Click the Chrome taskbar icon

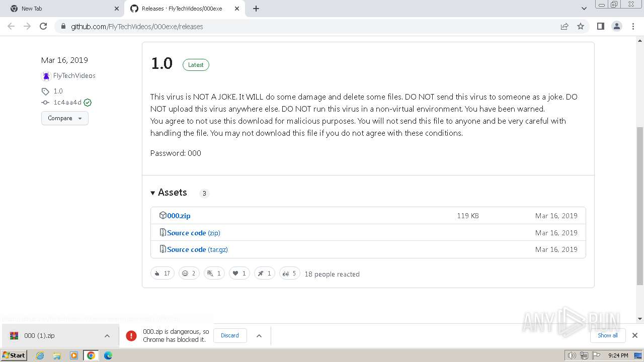tap(91, 355)
